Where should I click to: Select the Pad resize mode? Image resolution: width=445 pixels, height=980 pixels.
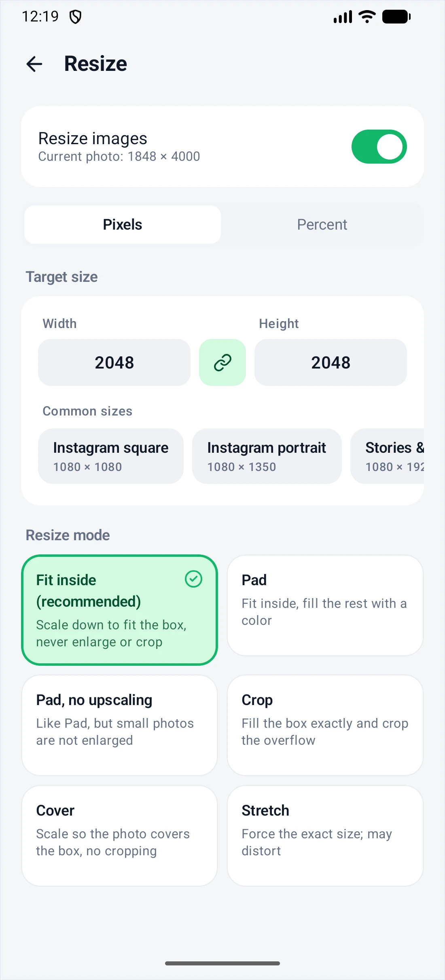(x=325, y=605)
